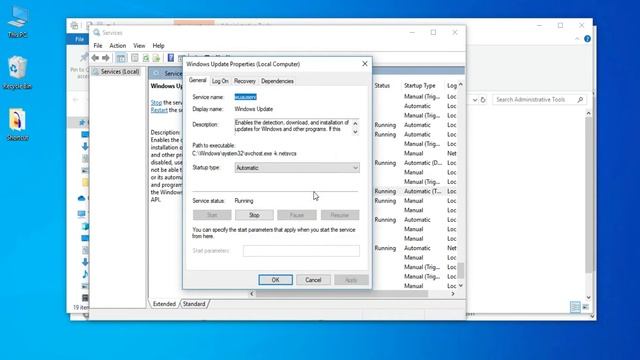Click services list vertical scrollbar thumb
Viewport: 640px width, 360px height.
click(460, 270)
